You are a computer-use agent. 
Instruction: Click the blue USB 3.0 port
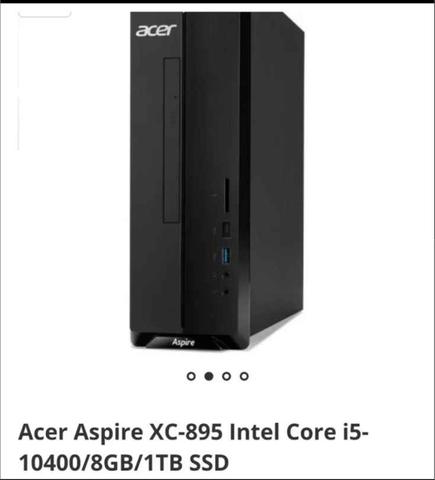[x=226, y=255]
